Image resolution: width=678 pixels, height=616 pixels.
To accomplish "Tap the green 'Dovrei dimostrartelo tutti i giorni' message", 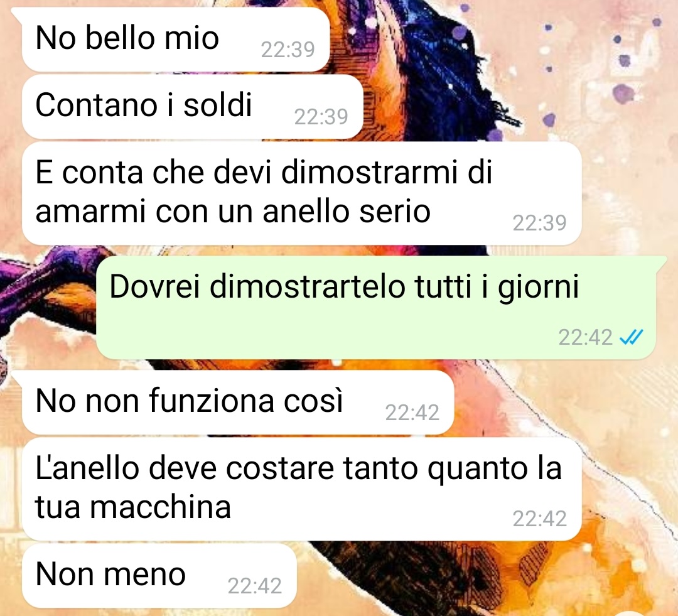I will (x=376, y=307).
